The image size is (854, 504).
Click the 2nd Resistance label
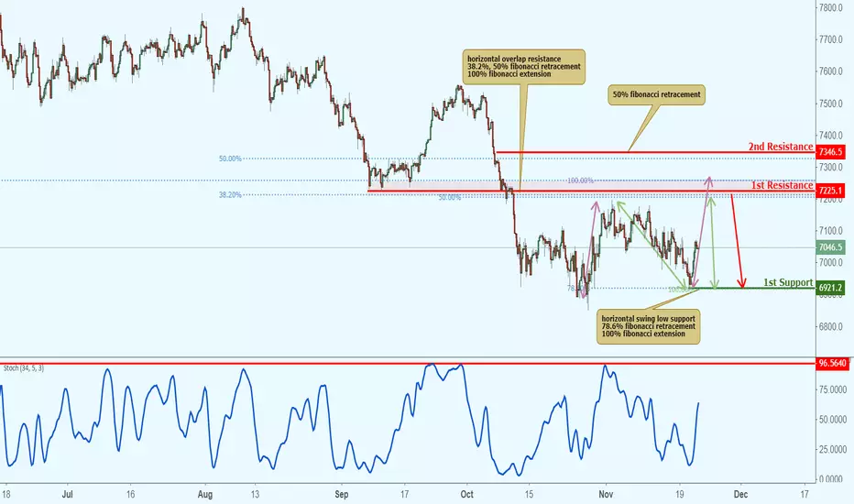(x=780, y=147)
